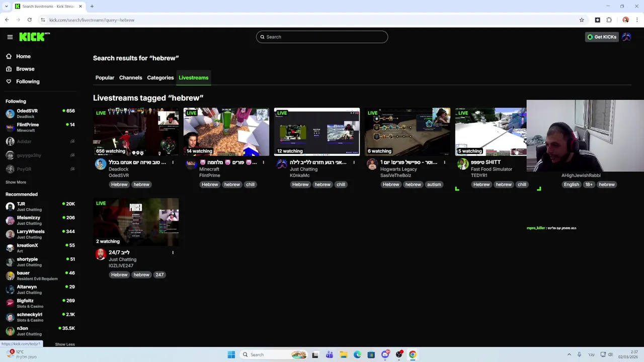Open Chrome three-dot menu
This screenshot has width=644, height=362.
click(637, 20)
